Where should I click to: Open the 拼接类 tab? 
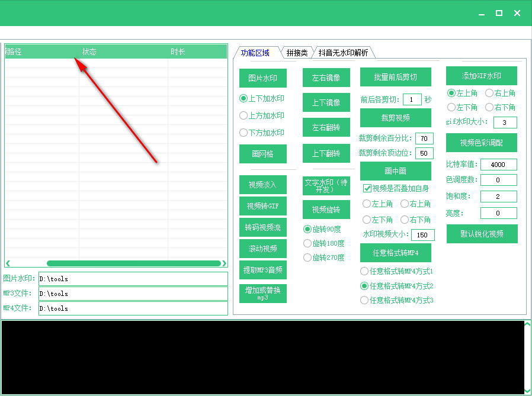pyautogui.click(x=297, y=53)
